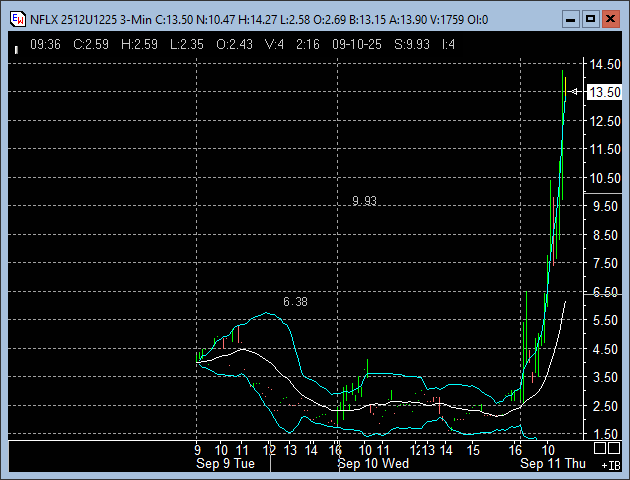Click the H:2.59 high value in header
The height and width of the screenshot is (480, 630).
click(139, 44)
